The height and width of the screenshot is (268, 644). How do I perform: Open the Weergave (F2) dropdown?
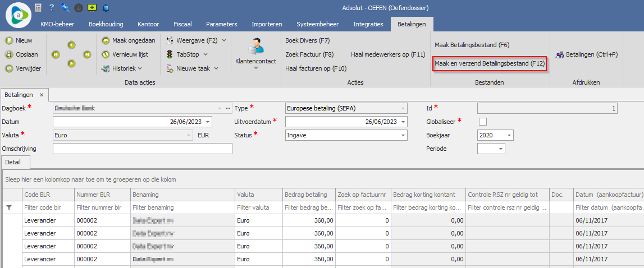[197, 40]
